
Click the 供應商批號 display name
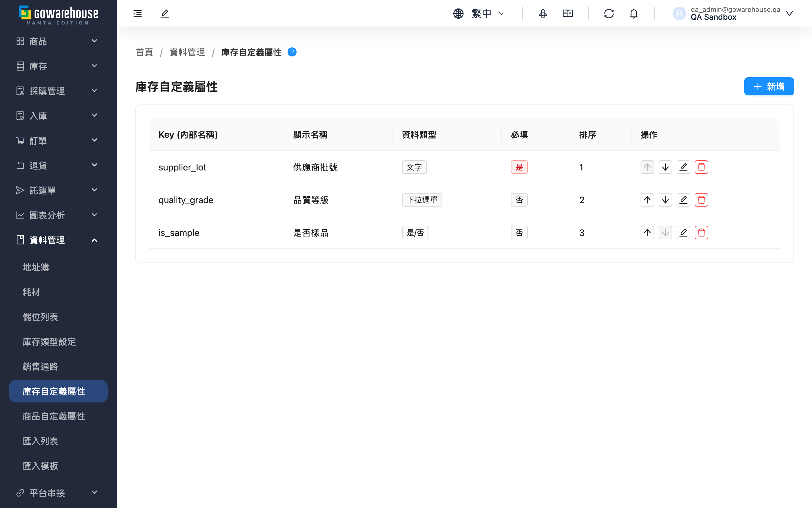(315, 167)
